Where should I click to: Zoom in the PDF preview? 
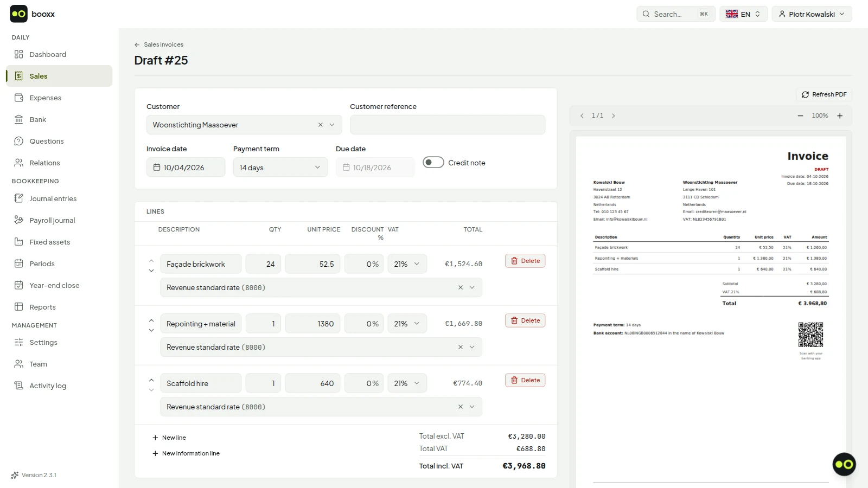pyautogui.click(x=840, y=116)
